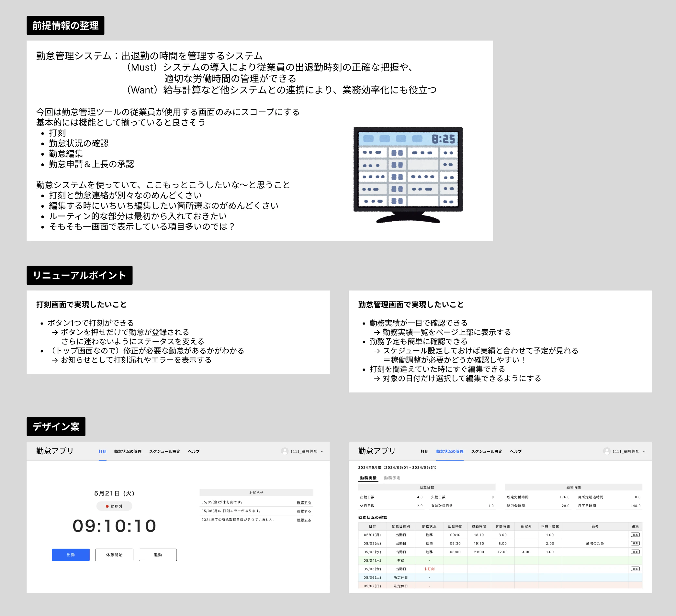Image resolution: width=676 pixels, height=616 pixels.
Task: Expand user dropdown chevron in the clock-in mockup
Action: (322, 451)
